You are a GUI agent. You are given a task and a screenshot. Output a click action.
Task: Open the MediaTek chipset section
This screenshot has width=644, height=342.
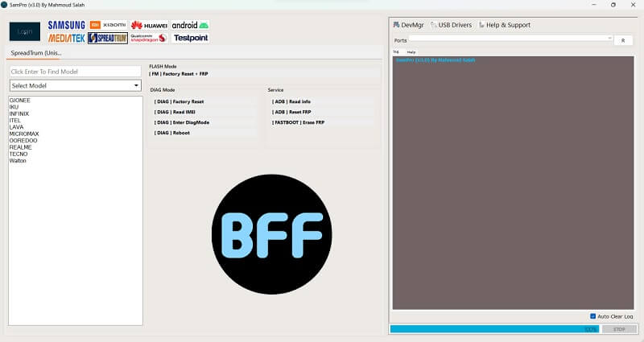[x=66, y=38]
